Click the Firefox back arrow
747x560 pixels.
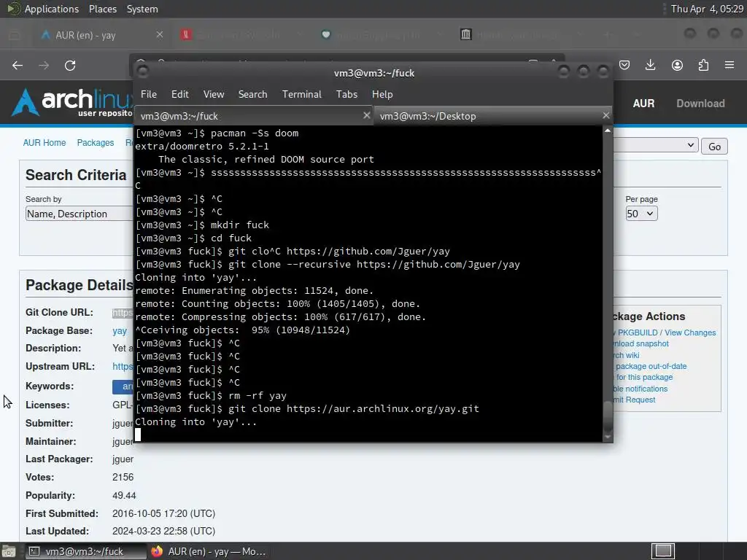(18, 65)
